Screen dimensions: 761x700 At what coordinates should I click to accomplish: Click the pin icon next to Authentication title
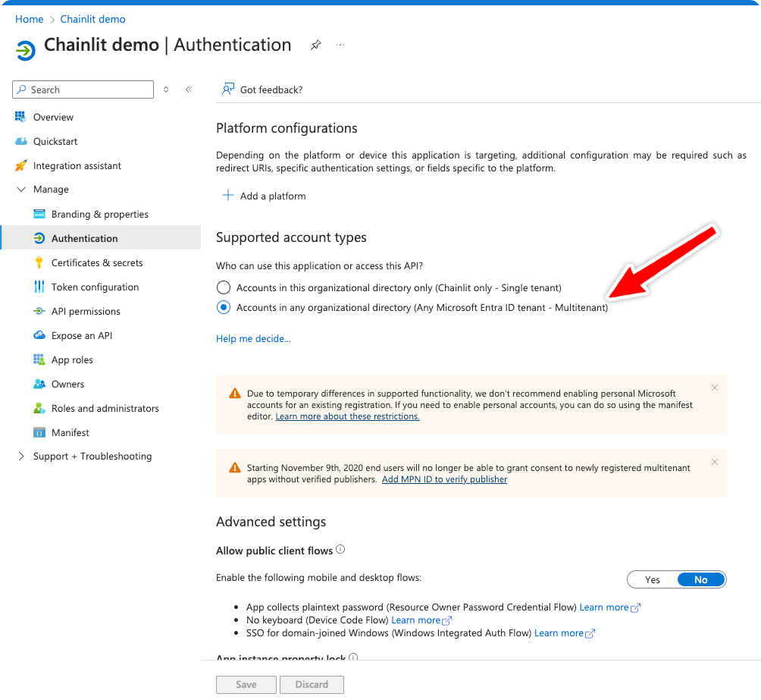point(316,46)
